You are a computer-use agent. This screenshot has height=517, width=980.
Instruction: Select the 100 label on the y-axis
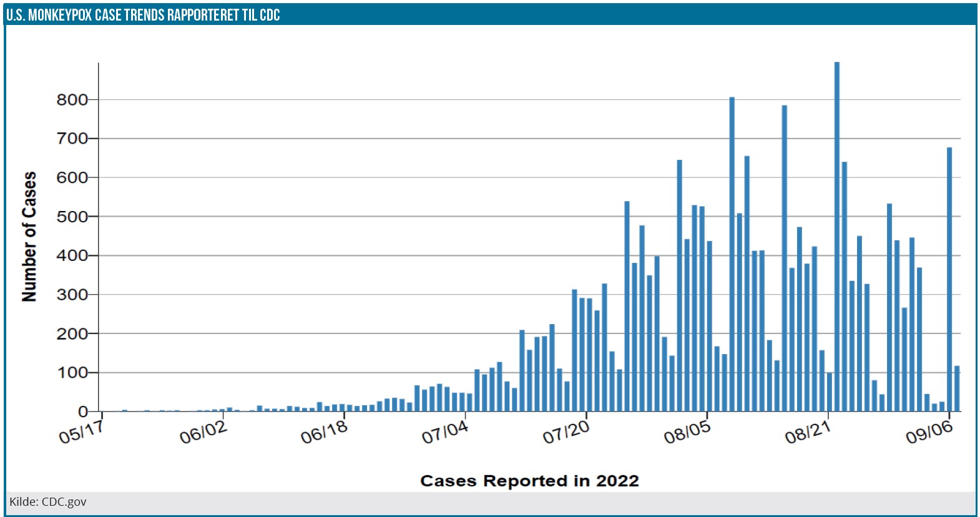click(72, 373)
